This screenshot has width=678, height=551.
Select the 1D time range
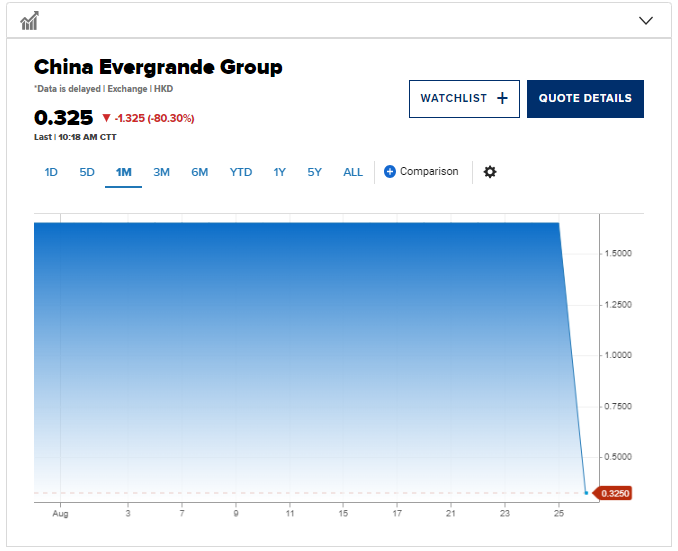pyautogui.click(x=51, y=172)
